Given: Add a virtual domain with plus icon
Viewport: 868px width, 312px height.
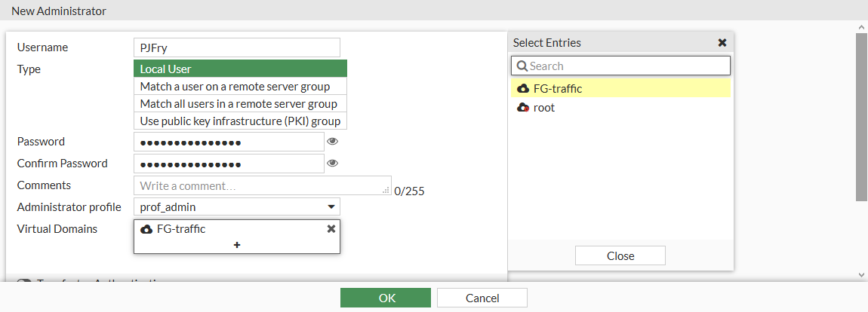Looking at the screenshot, I should 237,245.
